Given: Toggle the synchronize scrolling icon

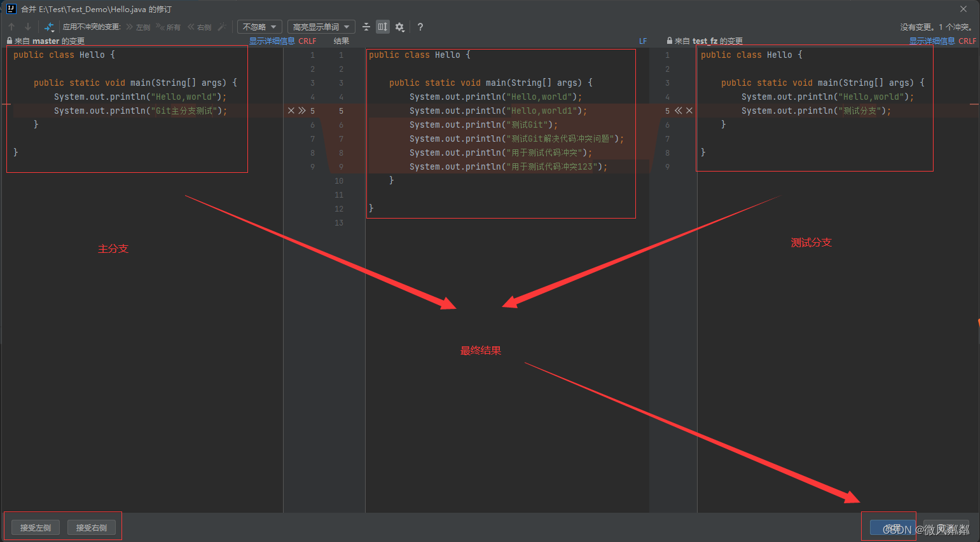Looking at the screenshot, I should [x=382, y=27].
